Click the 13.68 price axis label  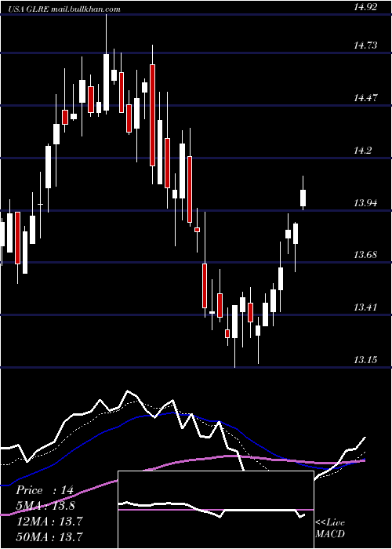click(x=365, y=255)
